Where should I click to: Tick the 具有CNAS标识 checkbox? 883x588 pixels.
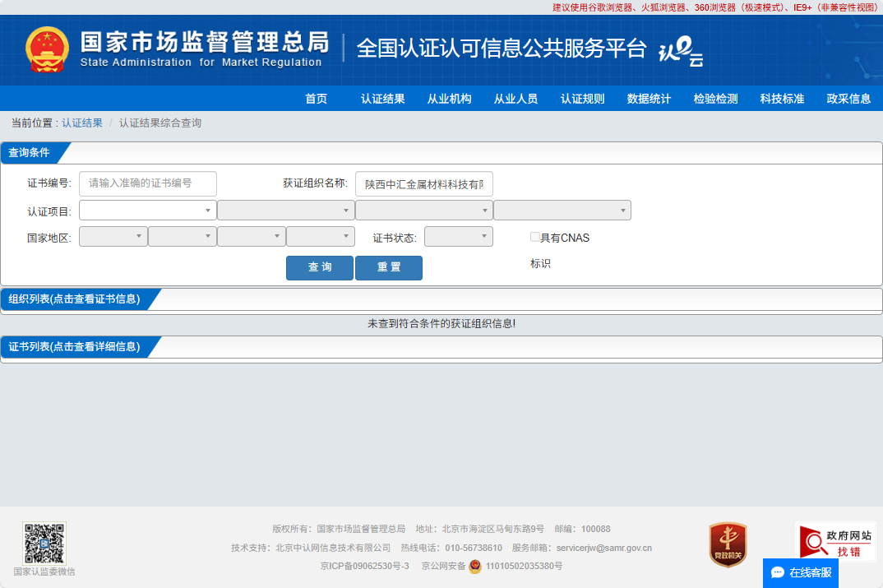535,237
